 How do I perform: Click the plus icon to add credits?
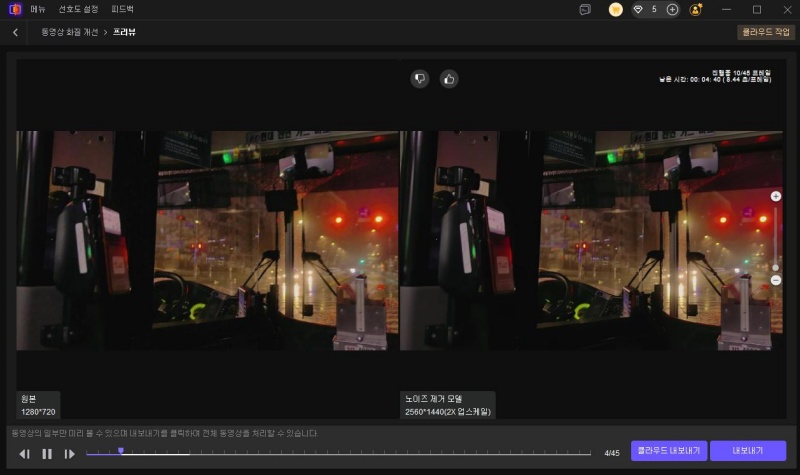(x=672, y=9)
